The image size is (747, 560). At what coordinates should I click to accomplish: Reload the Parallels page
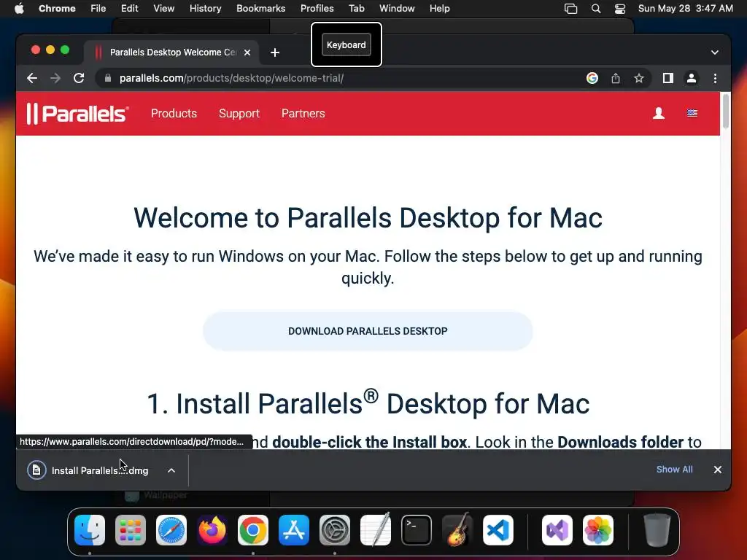point(79,78)
